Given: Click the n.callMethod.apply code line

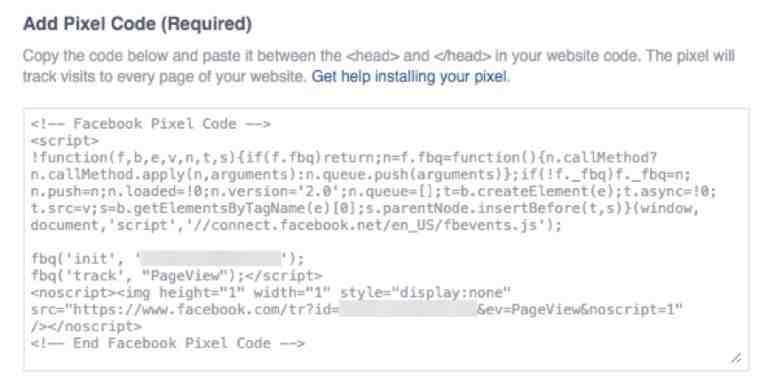Looking at the screenshot, I should click(x=360, y=174).
